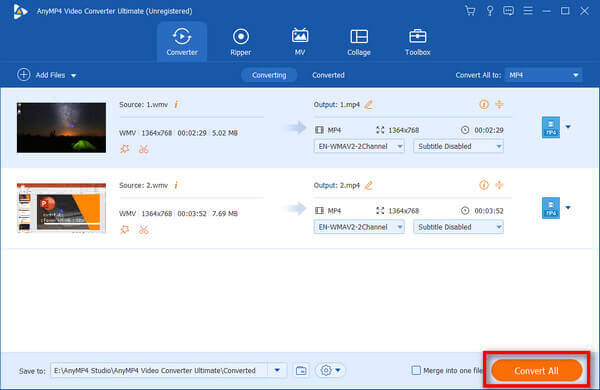Expand the Save to path dropdown arrow
Image resolution: width=600 pixels, height=390 pixels.
277,370
